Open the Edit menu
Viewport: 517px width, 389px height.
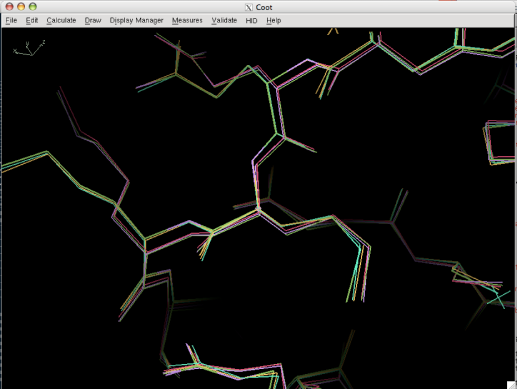pos(32,20)
